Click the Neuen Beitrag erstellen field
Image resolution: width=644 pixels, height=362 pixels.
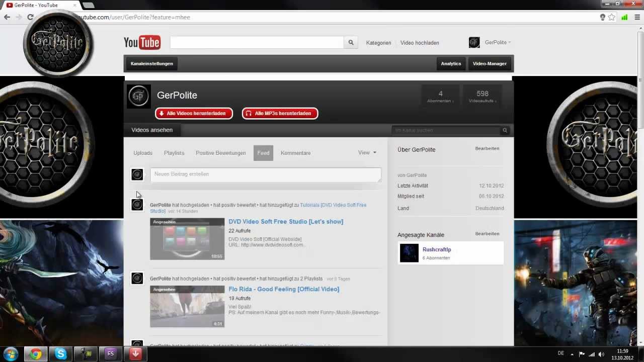click(266, 174)
